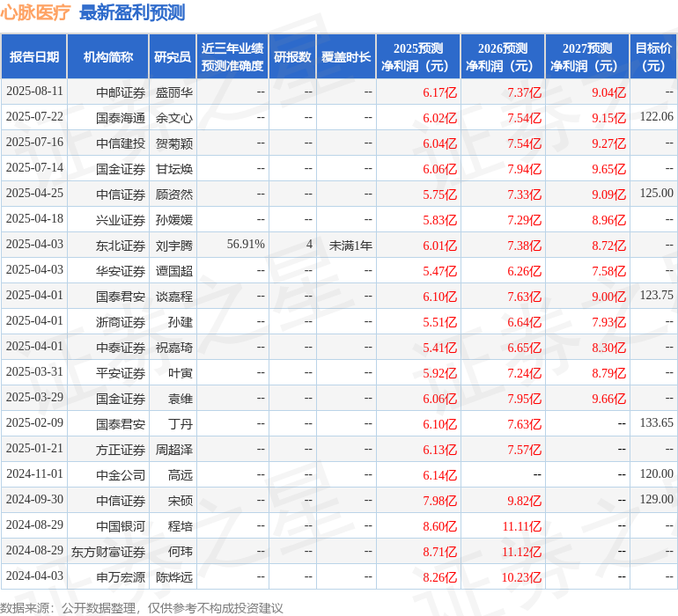The height and width of the screenshot is (616, 678).
Task: Click institution 中信建投
Action: pos(121,143)
